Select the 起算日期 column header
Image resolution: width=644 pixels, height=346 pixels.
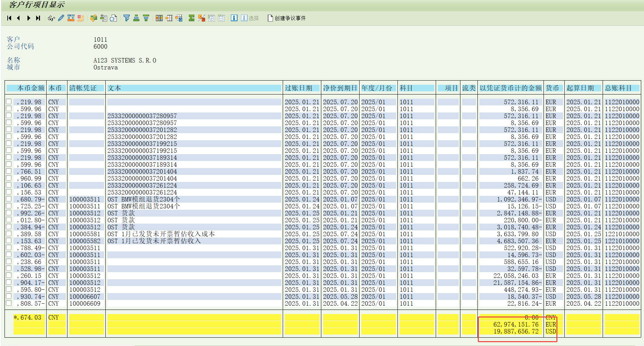tap(583, 88)
